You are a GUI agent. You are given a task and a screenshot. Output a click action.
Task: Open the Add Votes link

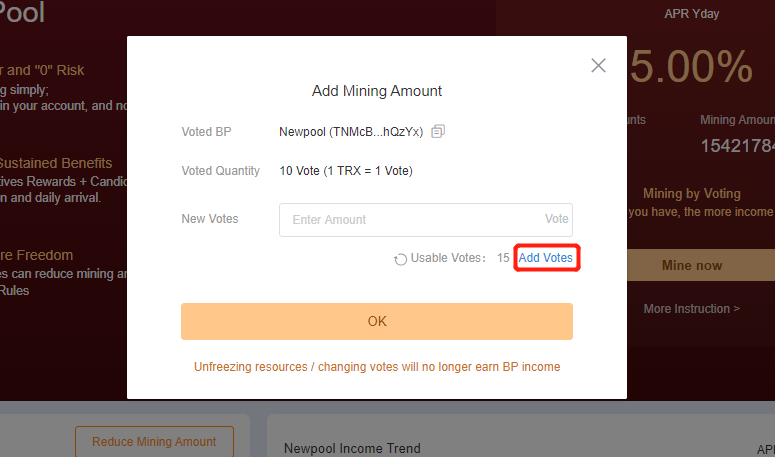coord(546,258)
